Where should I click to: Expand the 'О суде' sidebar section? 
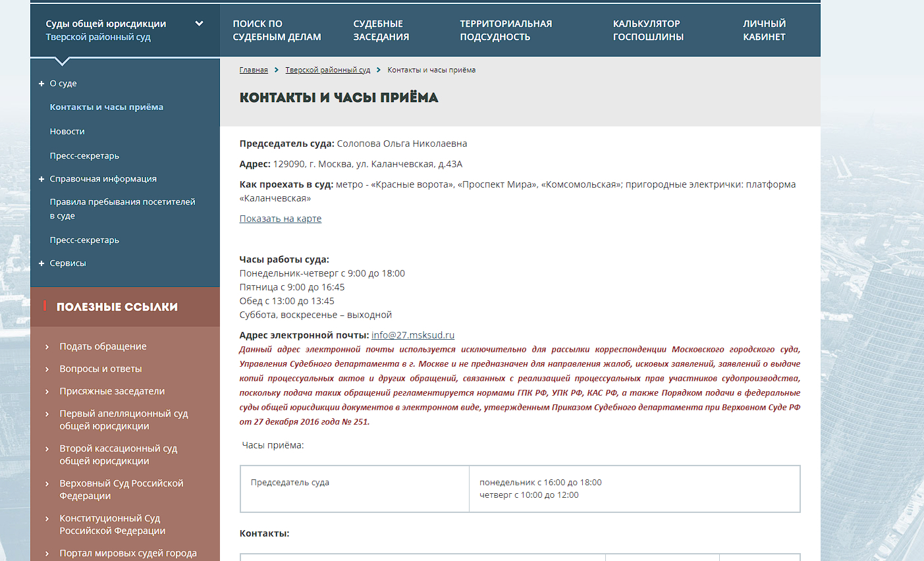point(41,84)
